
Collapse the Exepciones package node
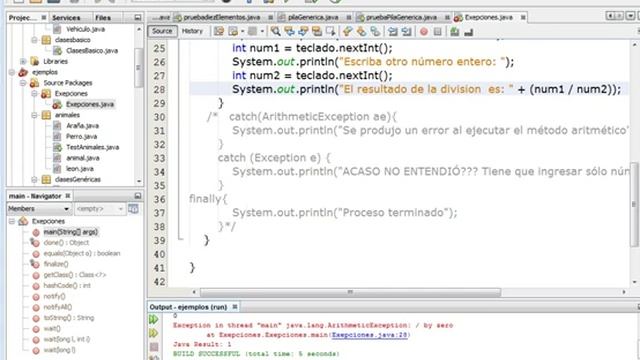point(35,94)
